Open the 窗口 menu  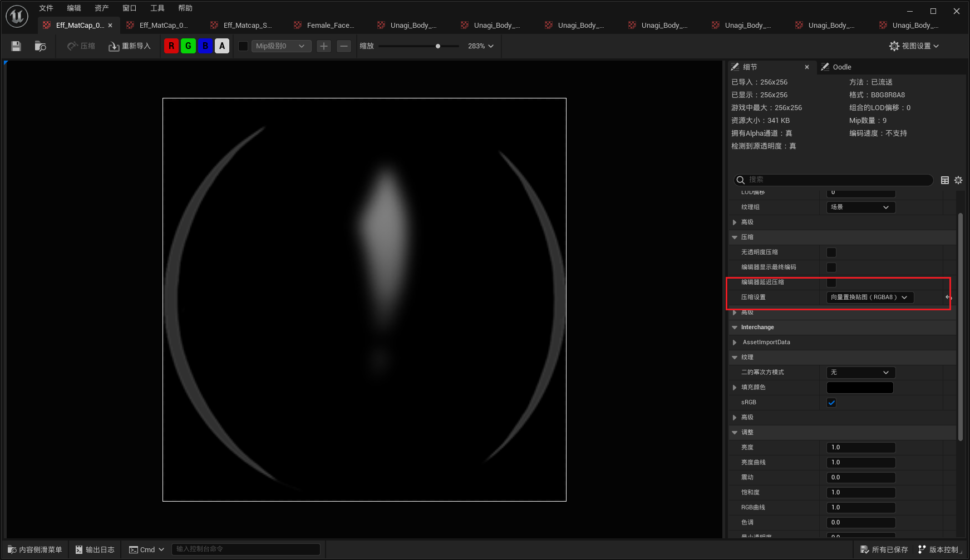click(x=129, y=8)
